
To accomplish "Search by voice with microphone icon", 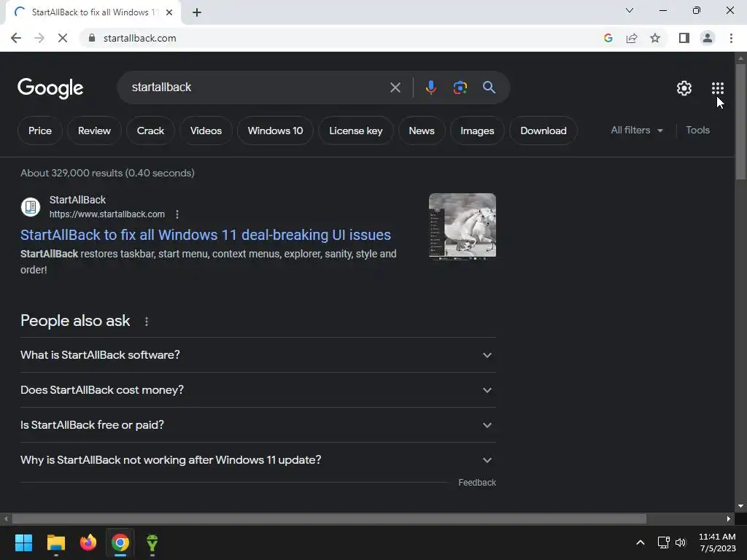I will 430,87.
